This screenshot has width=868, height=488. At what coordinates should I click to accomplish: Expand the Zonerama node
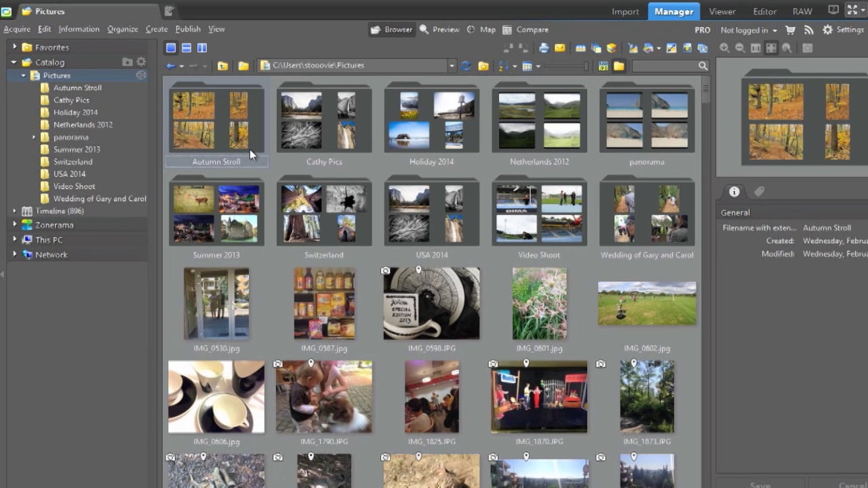point(15,225)
